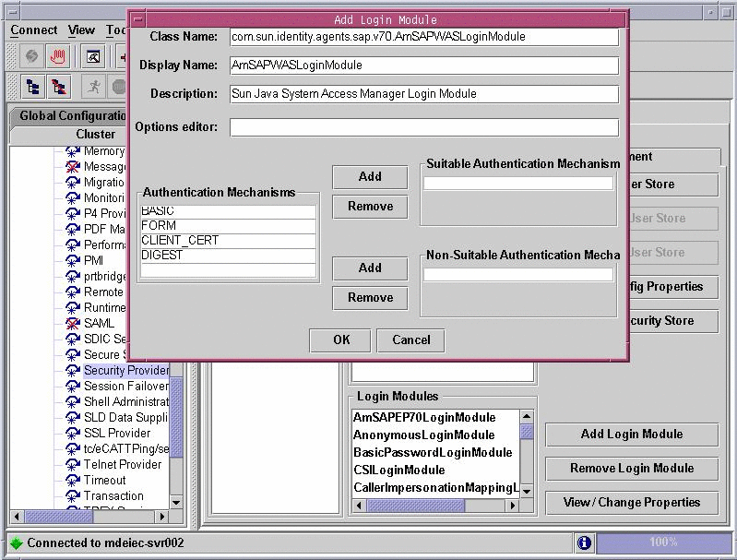Click the Add Login Module button
Viewport: 737px width, 560px height.
[x=632, y=434]
